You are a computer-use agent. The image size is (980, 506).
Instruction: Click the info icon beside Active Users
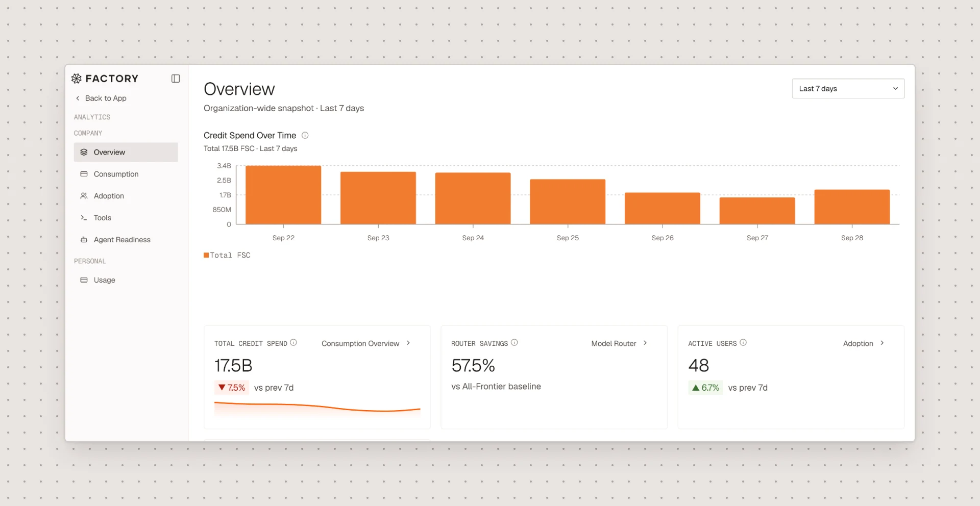pyautogui.click(x=743, y=343)
